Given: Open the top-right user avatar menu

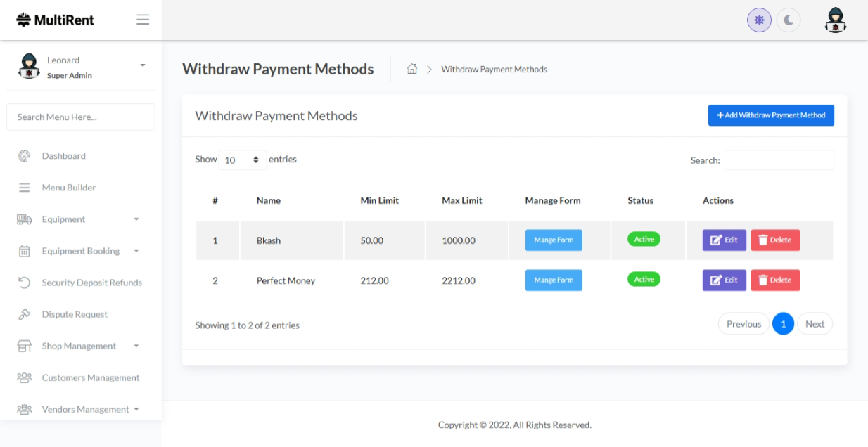Looking at the screenshot, I should (x=835, y=20).
